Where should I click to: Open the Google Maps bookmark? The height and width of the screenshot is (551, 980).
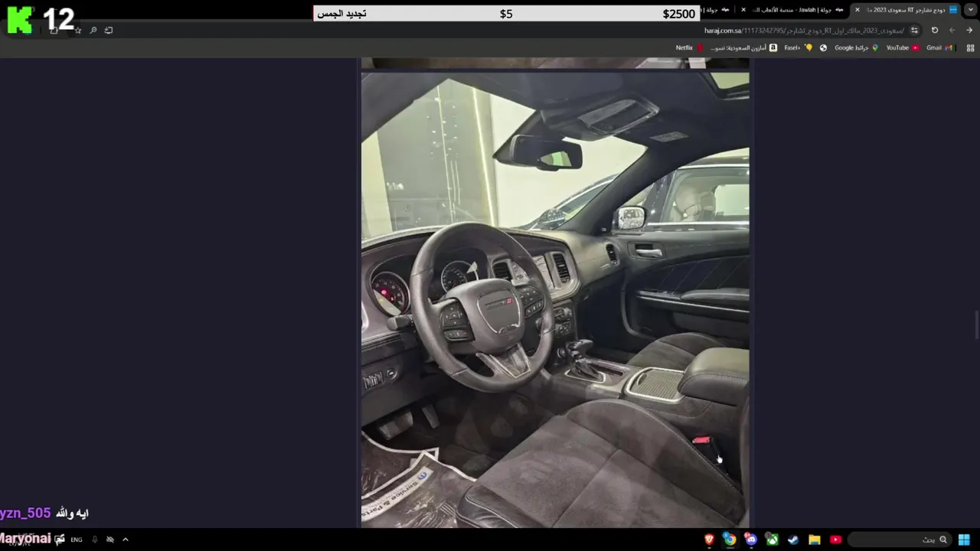pos(857,47)
